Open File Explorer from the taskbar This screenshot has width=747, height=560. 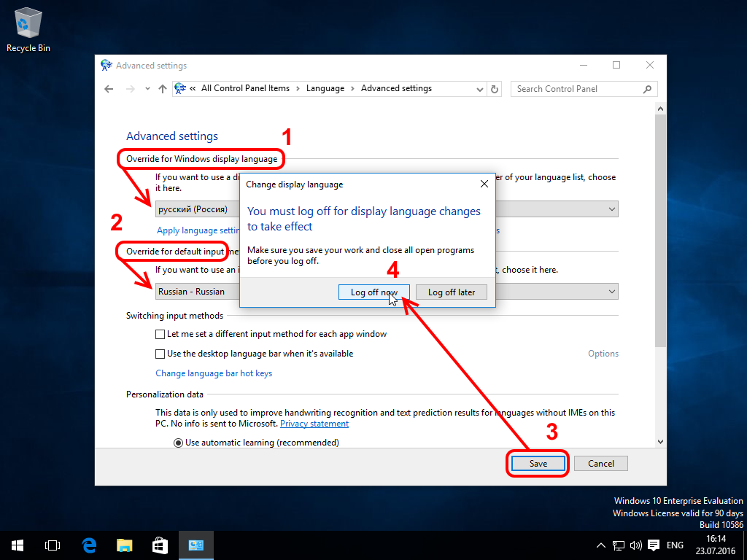coord(124,545)
